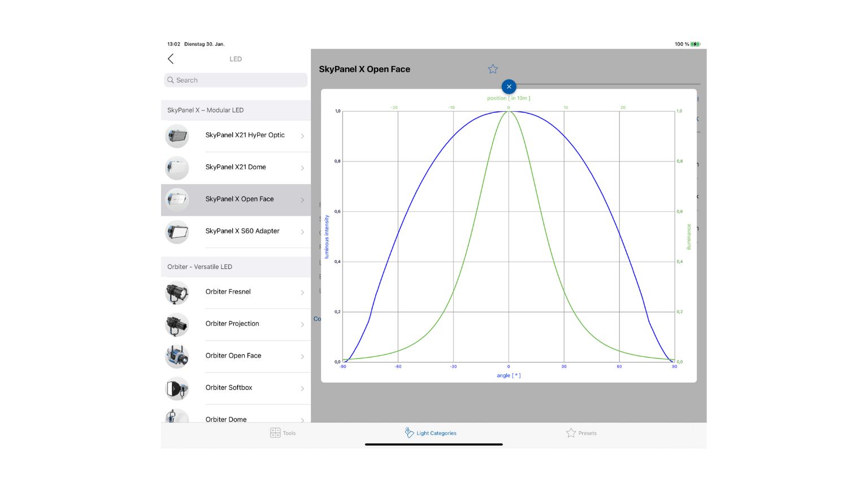This screenshot has width=868, height=488.
Task: Click Orbiter Projection fixture thumbnail
Action: [177, 324]
